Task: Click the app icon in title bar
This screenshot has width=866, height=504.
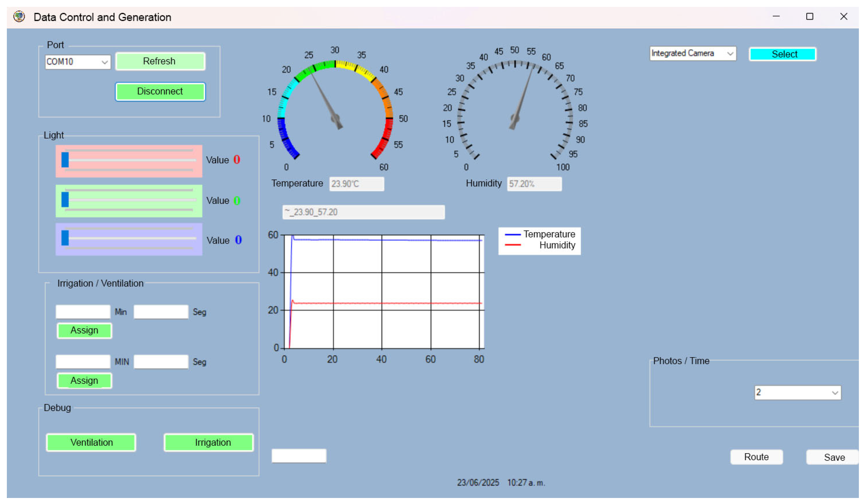Action: point(19,16)
